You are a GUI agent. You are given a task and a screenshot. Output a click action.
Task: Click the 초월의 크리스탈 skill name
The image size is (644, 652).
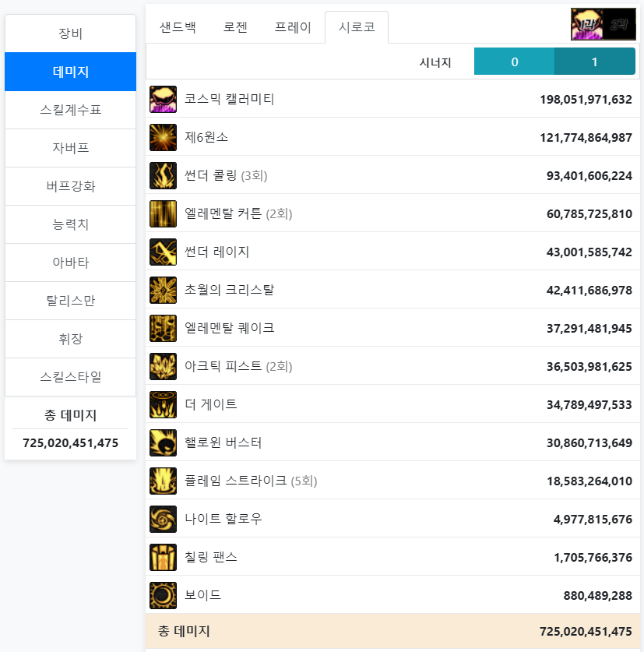pyautogui.click(x=229, y=290)
